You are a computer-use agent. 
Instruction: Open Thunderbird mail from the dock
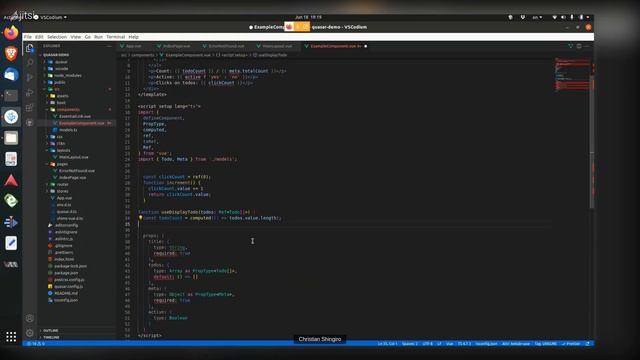point(11,75)
